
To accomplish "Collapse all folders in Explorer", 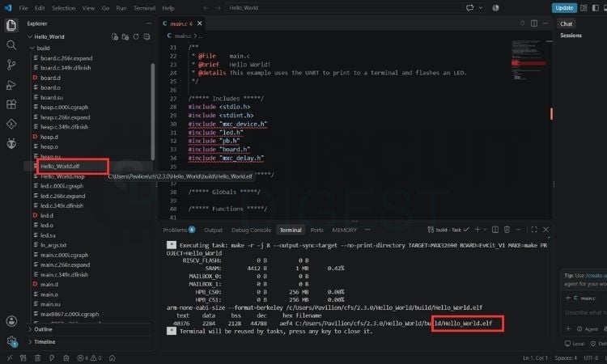I will (x=146, y=36).
